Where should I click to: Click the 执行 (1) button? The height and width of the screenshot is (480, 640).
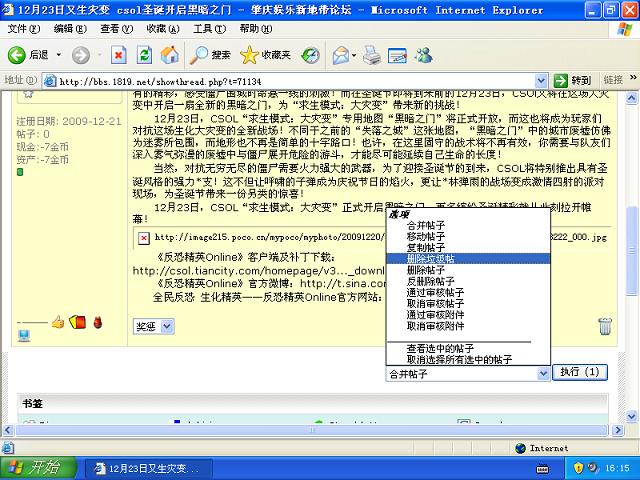click(x=581, y=372)
